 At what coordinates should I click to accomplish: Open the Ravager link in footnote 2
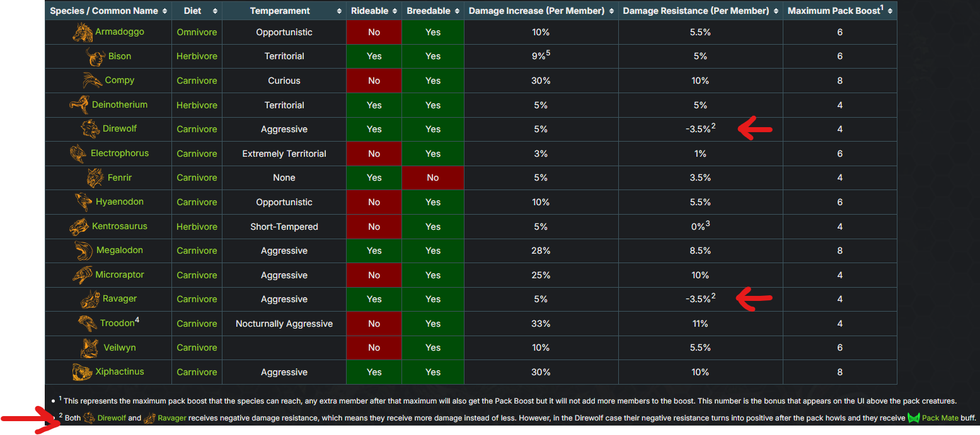tap(172, 418)
